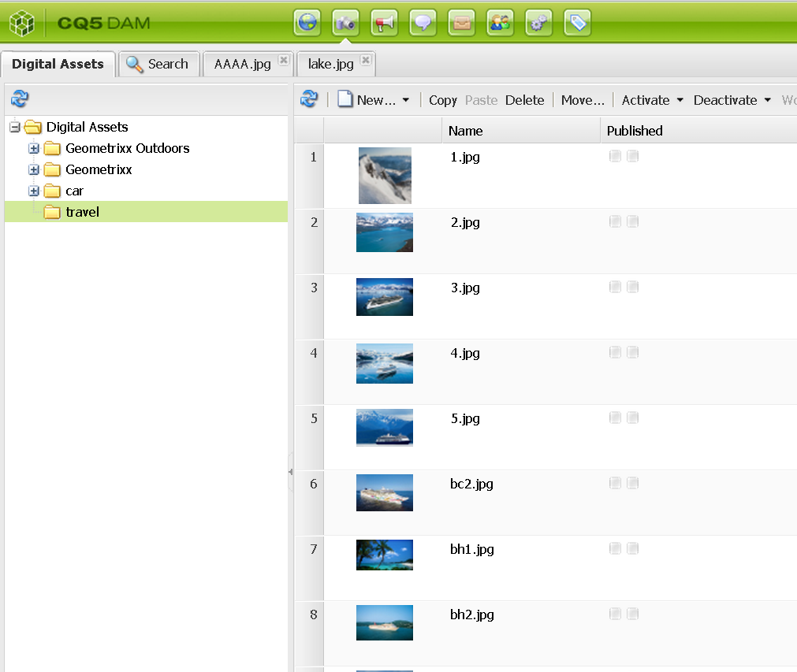Image resolution: width=797 pixels, height=672 pixels.
Task: Select the travel tree item
Action: tap(146, 212)
